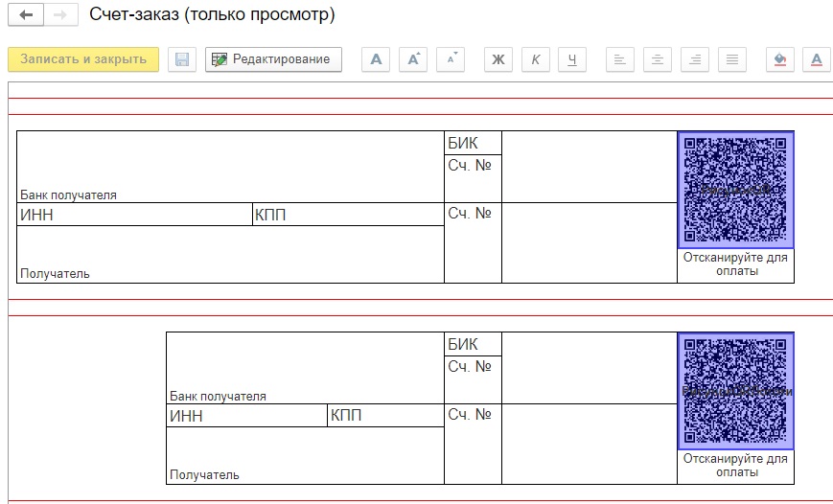Click 'КПП' cell in the bottom table
The width and height of the screenshot is (833, 504).
coord(385,415)
